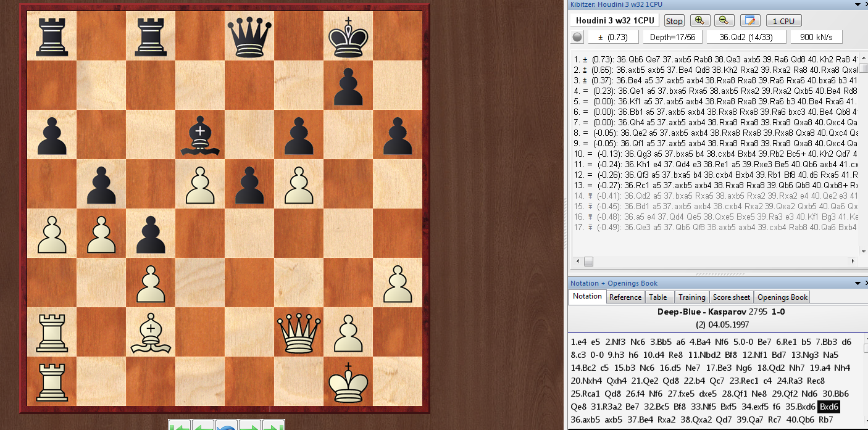
Task: Switch to the Score sheet tab
Action: click(x=732, y=297)
